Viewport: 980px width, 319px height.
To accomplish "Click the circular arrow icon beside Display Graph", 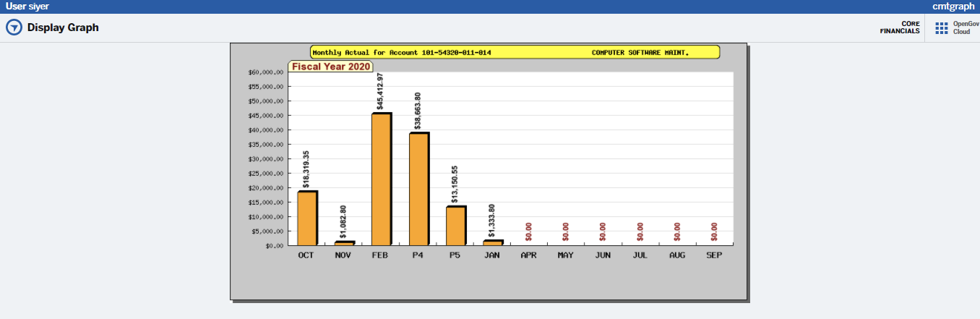I will (x=14, y=27).
